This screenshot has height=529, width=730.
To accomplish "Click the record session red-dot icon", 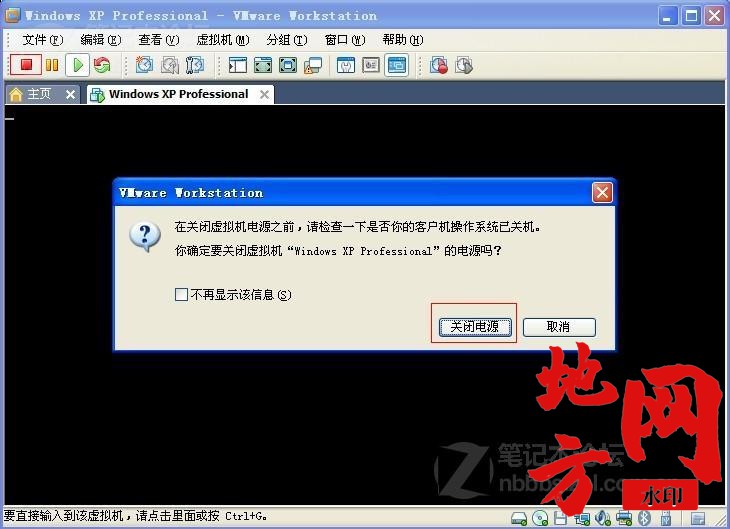I will 439,65.
